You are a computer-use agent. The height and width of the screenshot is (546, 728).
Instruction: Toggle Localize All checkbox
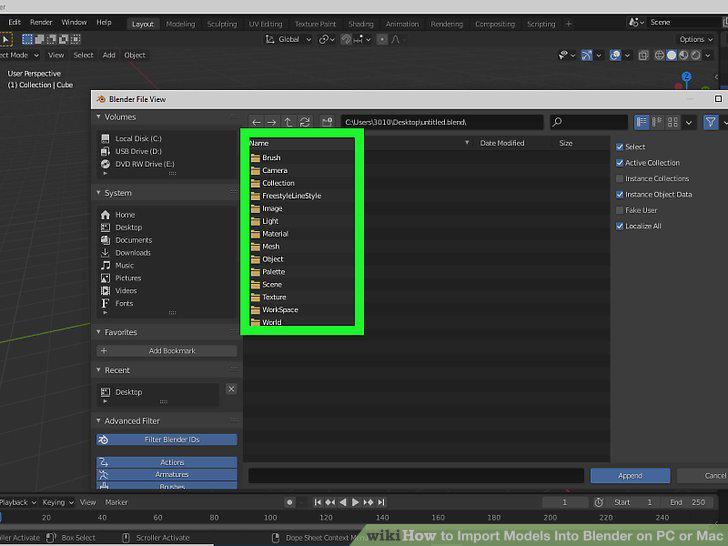click(619, 226)
